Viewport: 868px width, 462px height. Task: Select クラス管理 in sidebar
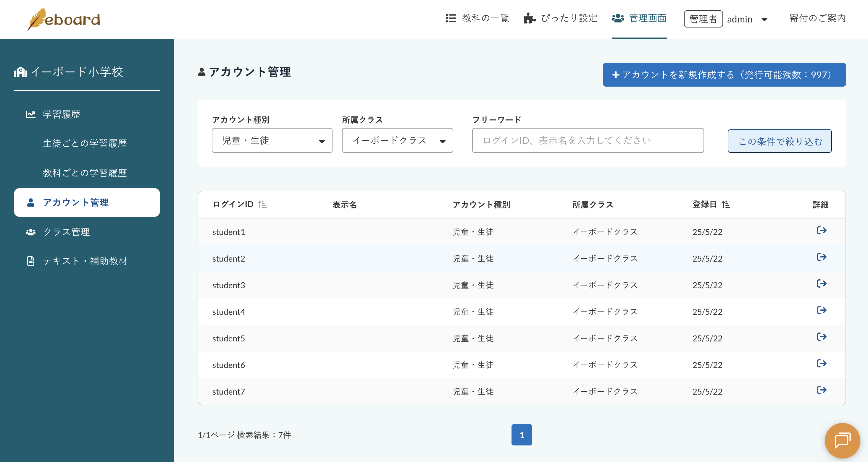tap(66, 232)
